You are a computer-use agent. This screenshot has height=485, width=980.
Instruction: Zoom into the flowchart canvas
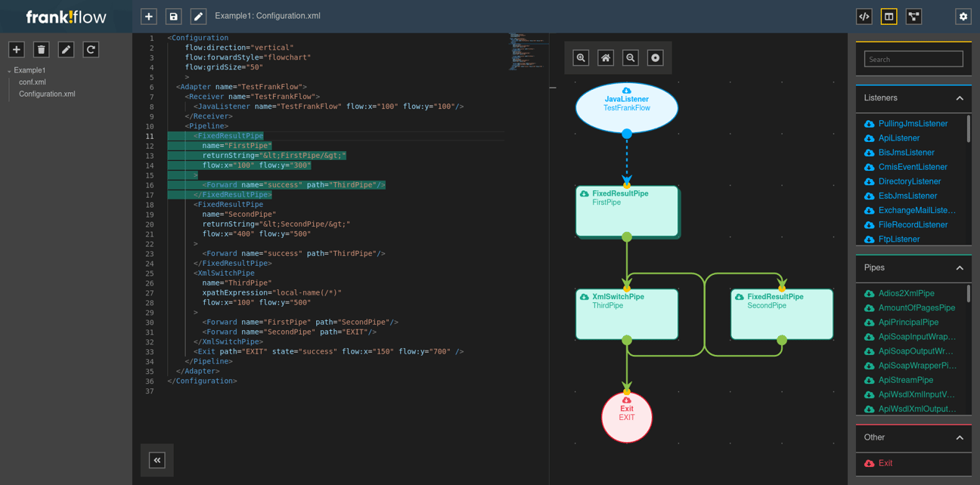[581, 57]
